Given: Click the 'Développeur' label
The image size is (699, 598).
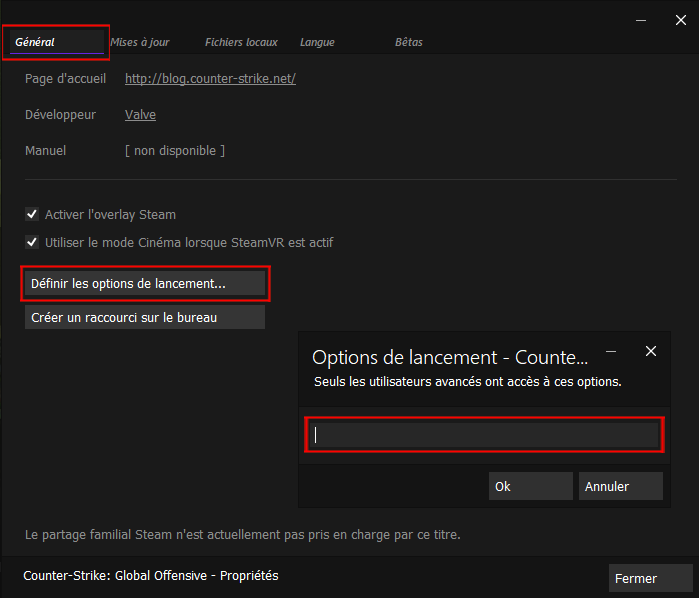Looking at the screenshot, I should pos(60,115).
